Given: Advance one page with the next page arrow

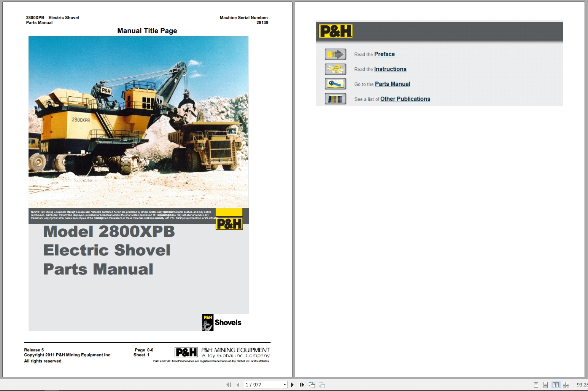Looking at the screenshot, I should pyautogui.click(x=292, y=385).
